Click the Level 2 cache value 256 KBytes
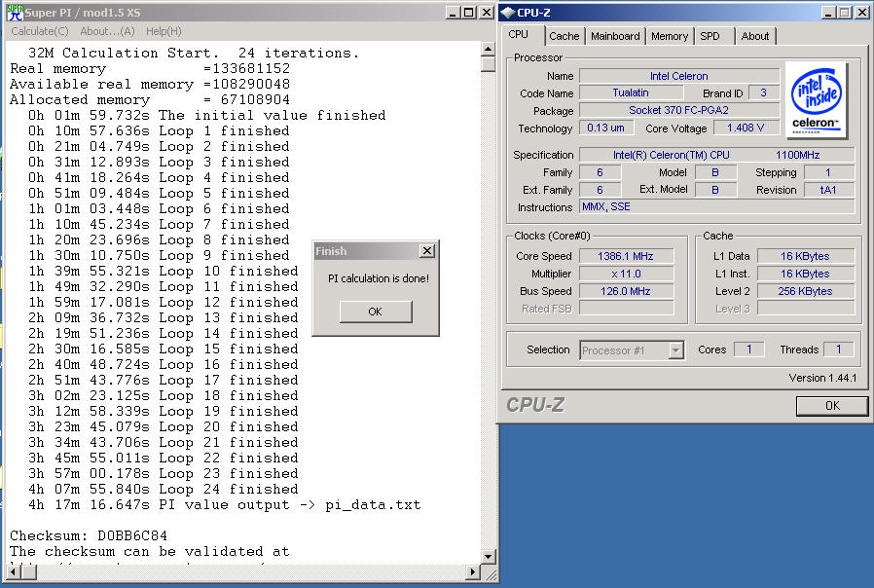Viewport: 874px width, 588px height. click(806, 291)
